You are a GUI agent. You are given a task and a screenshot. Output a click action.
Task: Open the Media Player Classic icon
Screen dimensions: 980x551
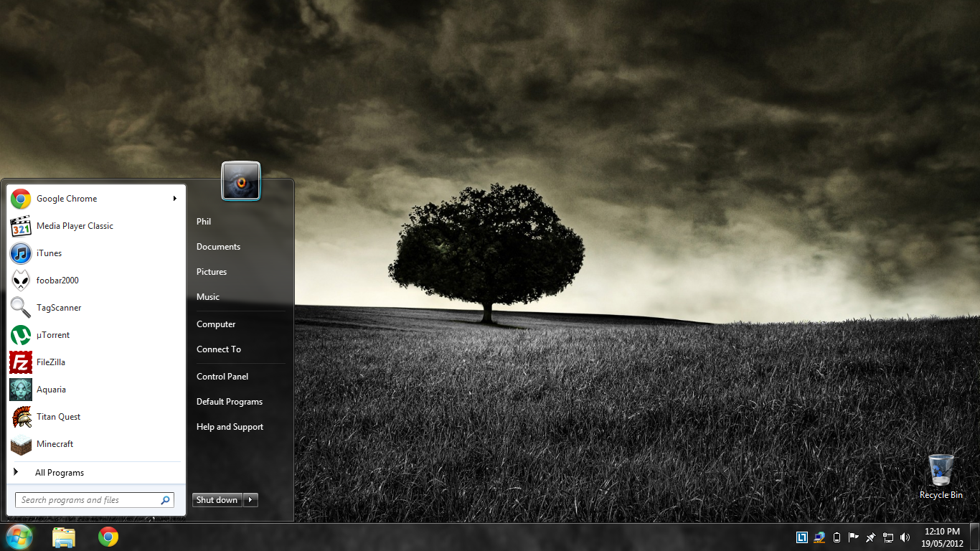click(21, 226)
